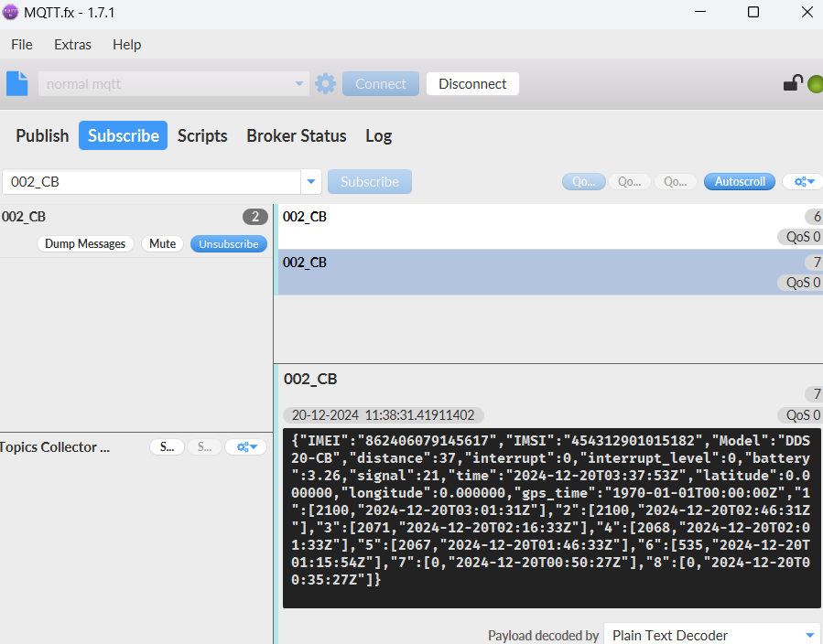
Task: Click the greyed S... button in Topics Collector
Action: coord(205,446)
